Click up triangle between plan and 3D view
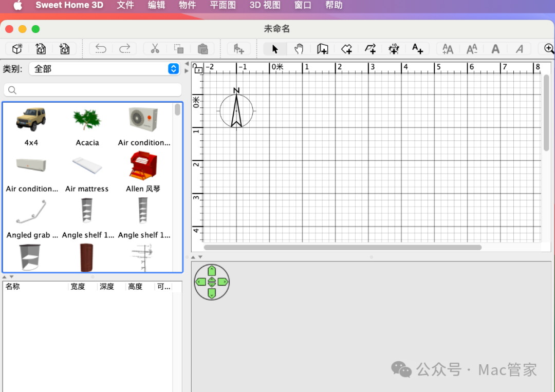The height and width of the screenshot is (392, 555). tap(193, 257)
